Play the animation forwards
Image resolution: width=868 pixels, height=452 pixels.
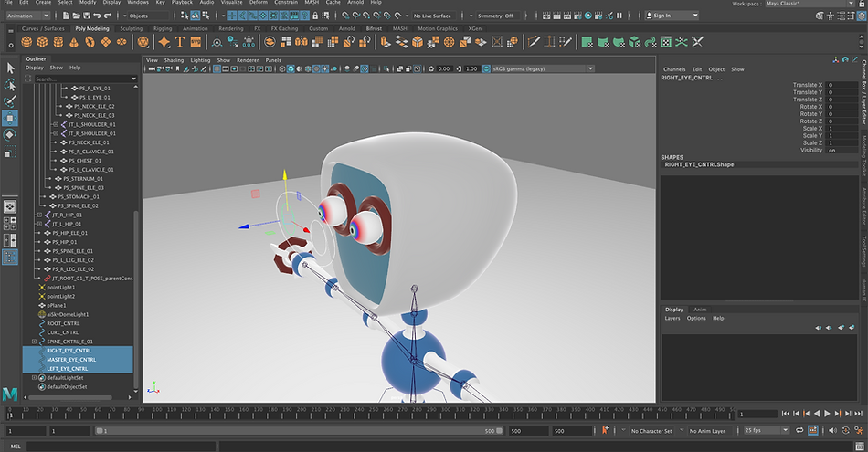(827, 414)
